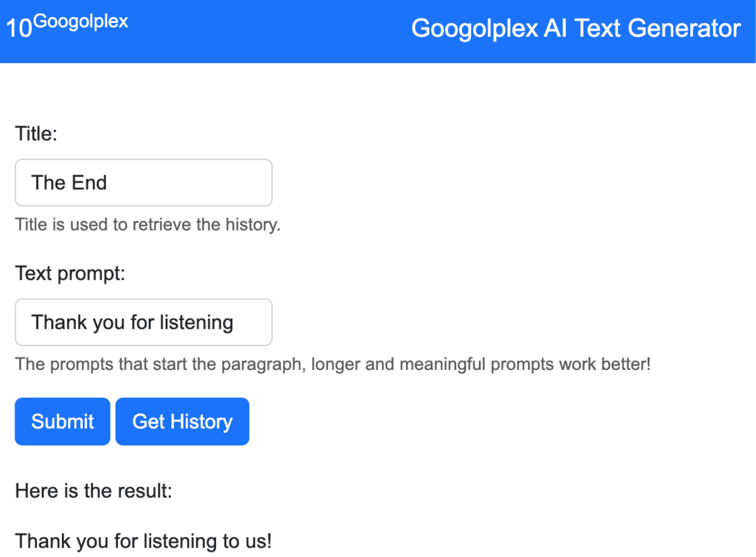Click the Text prompt: label
Image resolution: width=756 pixels, height=557 pixels.
click(x=70, y=273)
